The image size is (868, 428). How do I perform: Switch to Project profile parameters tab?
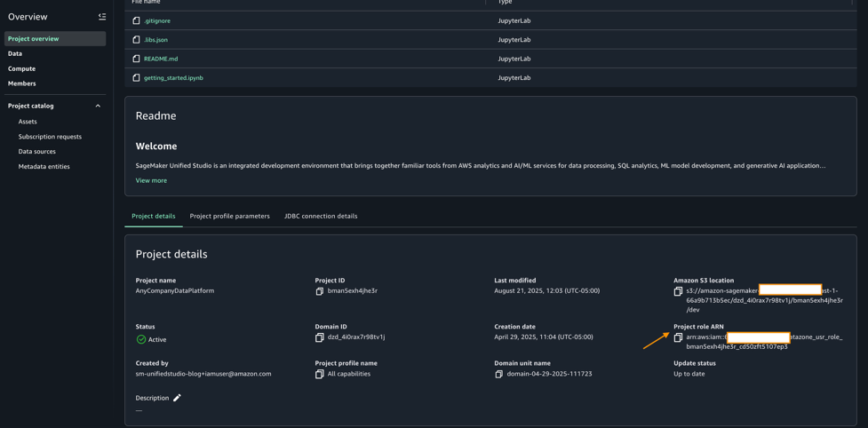click(230, 216)
